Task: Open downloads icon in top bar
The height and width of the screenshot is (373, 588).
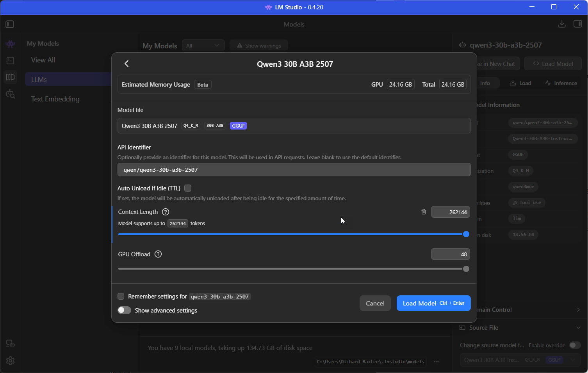Action: tap(561, 24)
